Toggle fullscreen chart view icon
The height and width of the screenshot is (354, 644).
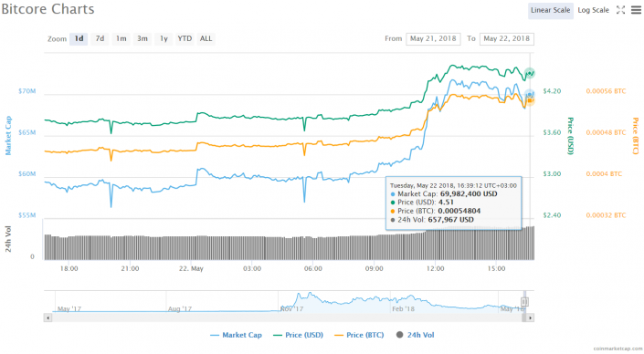620,10
